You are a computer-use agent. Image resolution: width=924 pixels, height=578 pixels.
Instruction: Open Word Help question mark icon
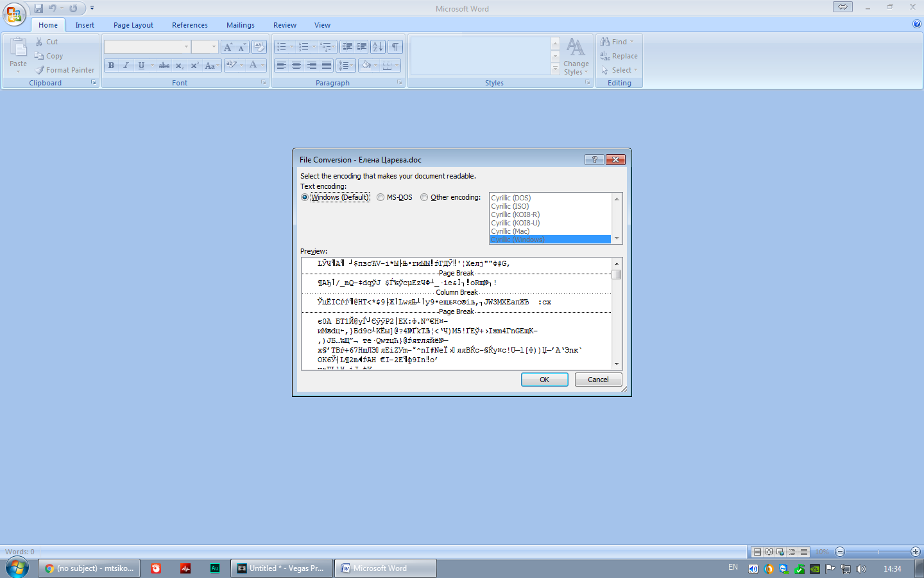coord(916,24)
